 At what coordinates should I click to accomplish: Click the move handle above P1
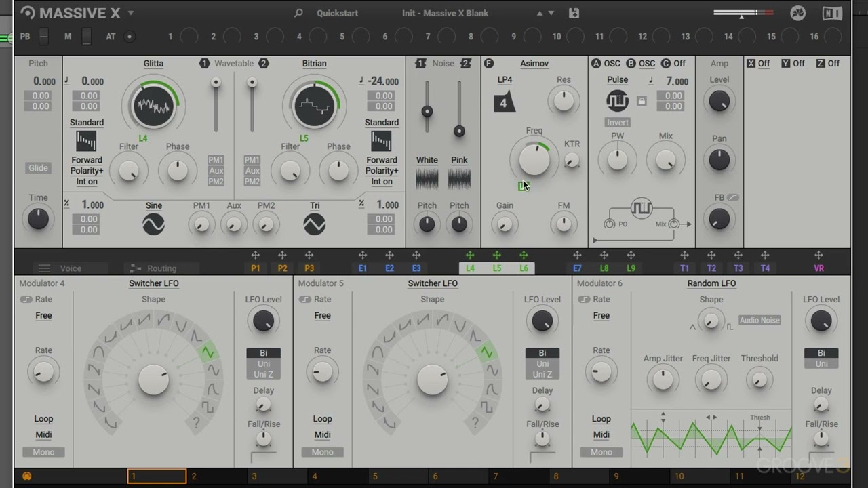click(x=256, y=256)
